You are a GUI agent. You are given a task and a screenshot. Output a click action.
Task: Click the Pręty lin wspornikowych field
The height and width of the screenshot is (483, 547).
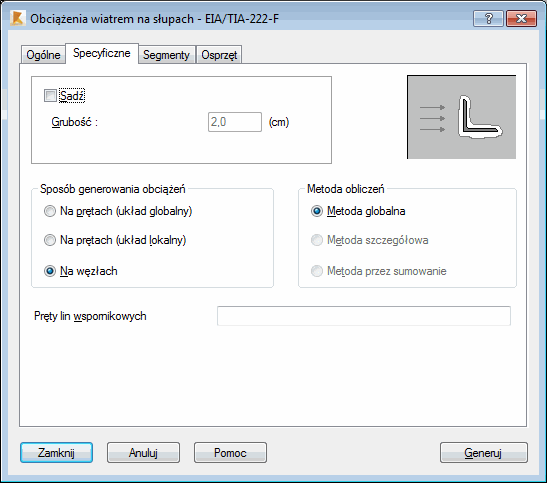(364, 316)
